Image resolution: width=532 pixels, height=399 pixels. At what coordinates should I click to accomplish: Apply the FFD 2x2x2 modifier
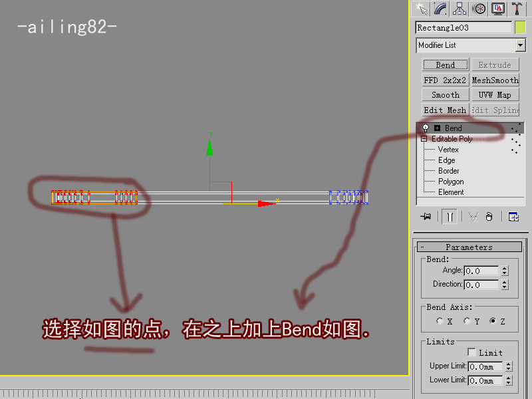[445, 80]
